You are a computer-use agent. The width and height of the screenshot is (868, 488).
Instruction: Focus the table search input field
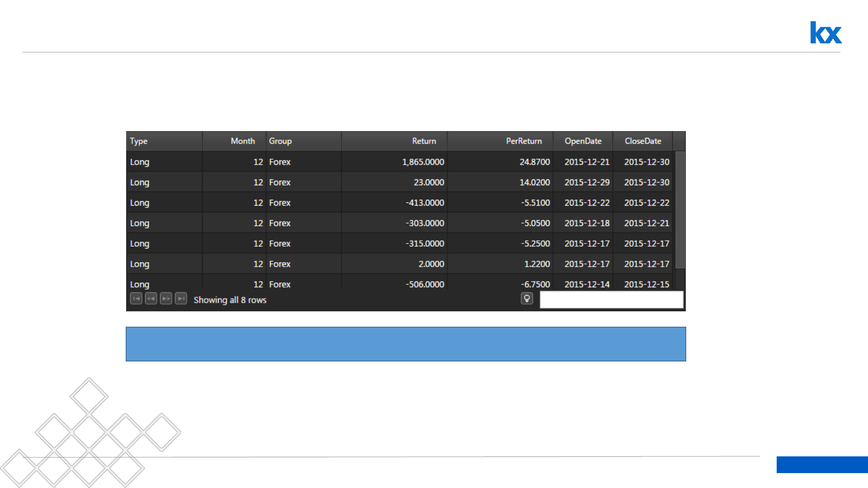[611, 300]
